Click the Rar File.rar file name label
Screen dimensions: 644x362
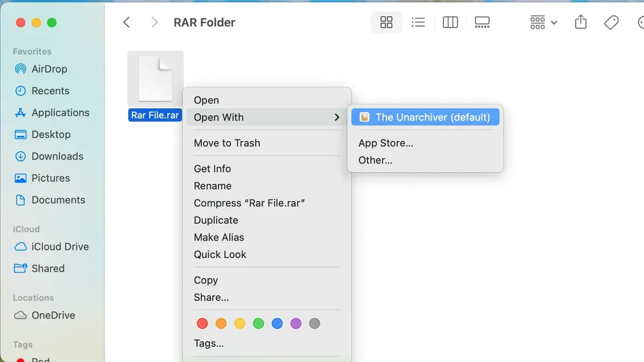point(155,115)
